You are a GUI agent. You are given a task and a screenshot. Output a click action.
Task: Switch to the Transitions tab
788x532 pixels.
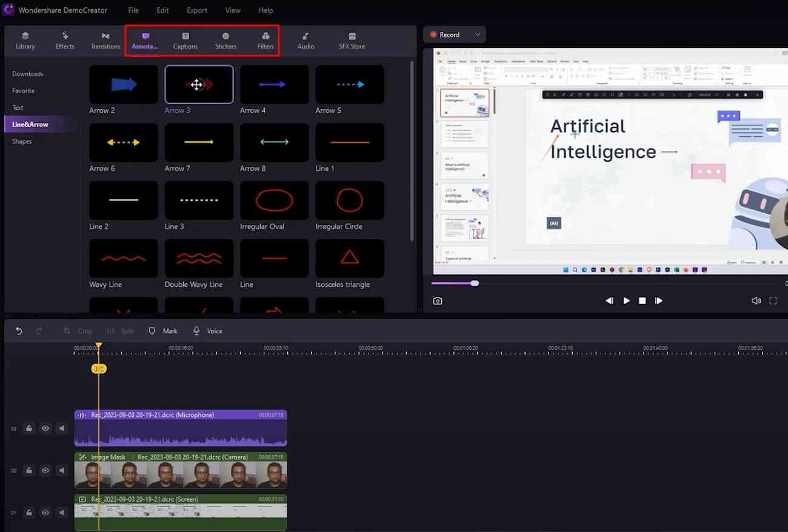tap(105, 41)
